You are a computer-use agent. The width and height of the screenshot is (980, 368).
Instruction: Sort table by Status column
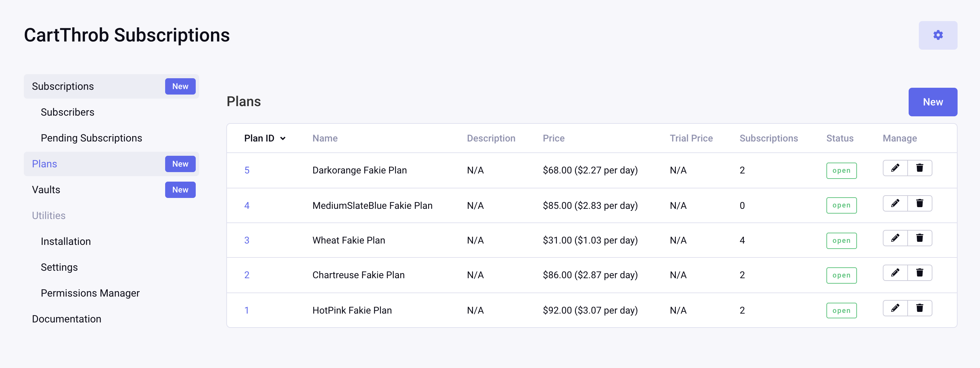click(x=840, y=138)
